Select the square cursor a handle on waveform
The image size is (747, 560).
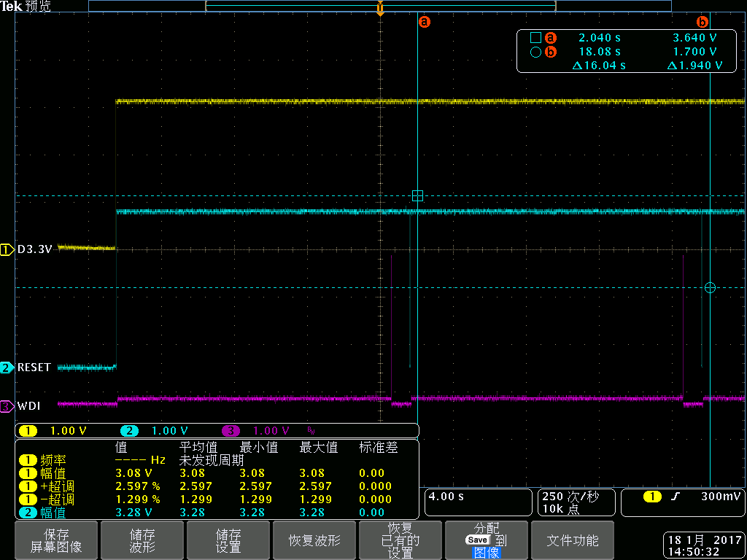[417, 195]
